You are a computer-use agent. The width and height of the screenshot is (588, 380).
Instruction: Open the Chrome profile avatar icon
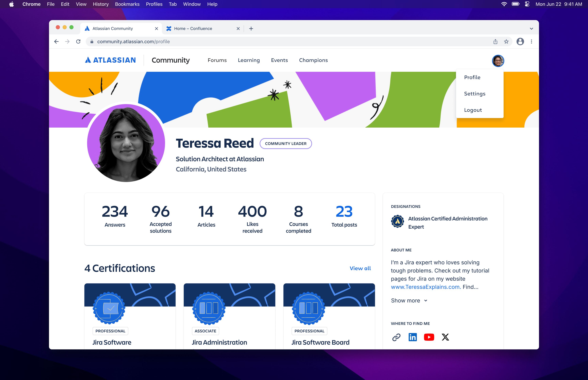click(520, 42)
